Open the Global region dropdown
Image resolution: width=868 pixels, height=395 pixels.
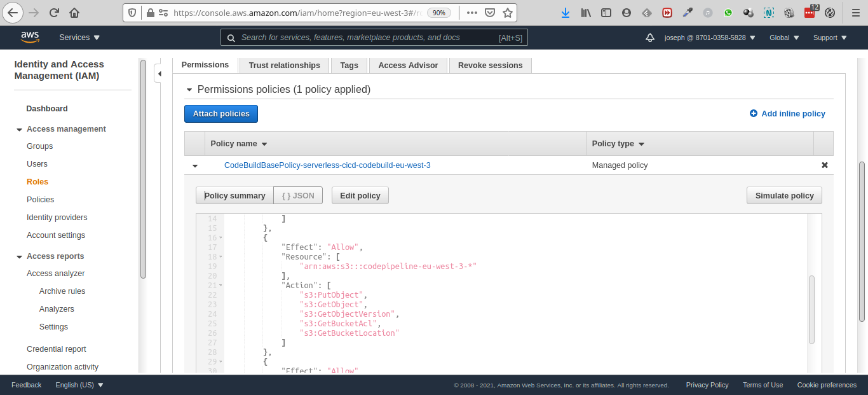pyautogui.click(x=783, y=38)
